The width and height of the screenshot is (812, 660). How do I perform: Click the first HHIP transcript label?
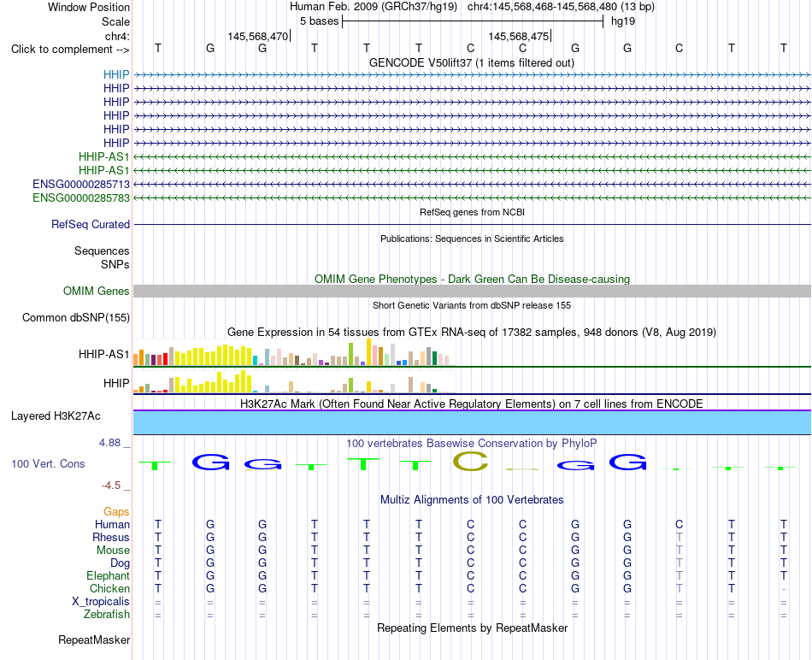click(116, 74)
